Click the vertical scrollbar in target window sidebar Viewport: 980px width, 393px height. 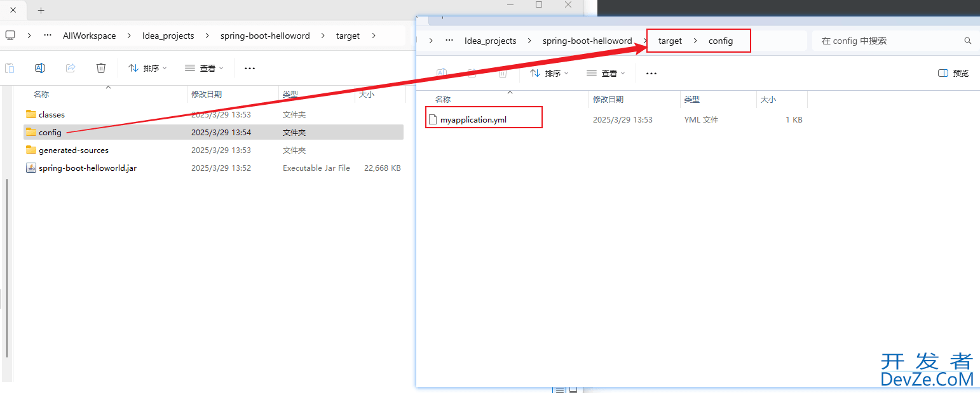7,268
